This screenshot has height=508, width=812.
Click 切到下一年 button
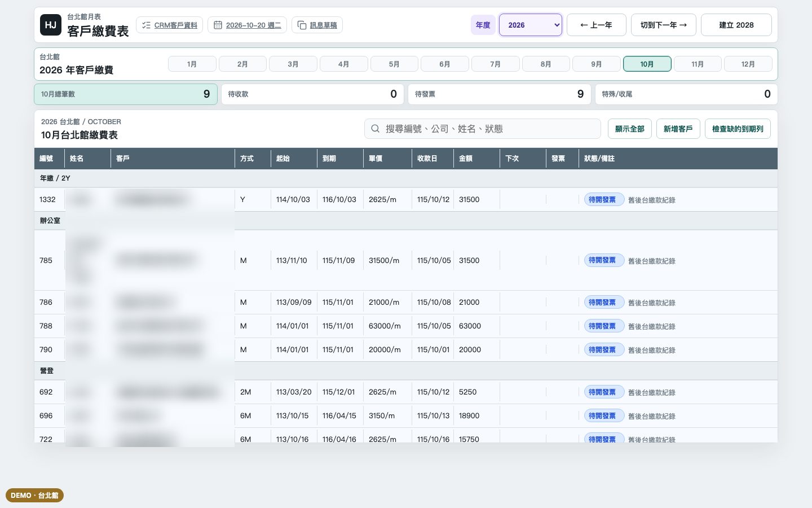click(664, 25)
